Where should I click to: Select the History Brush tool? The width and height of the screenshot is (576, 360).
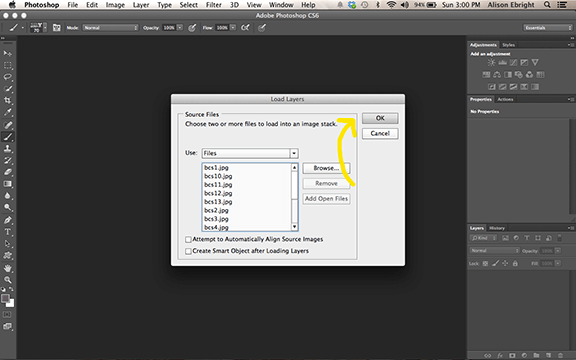7,160
